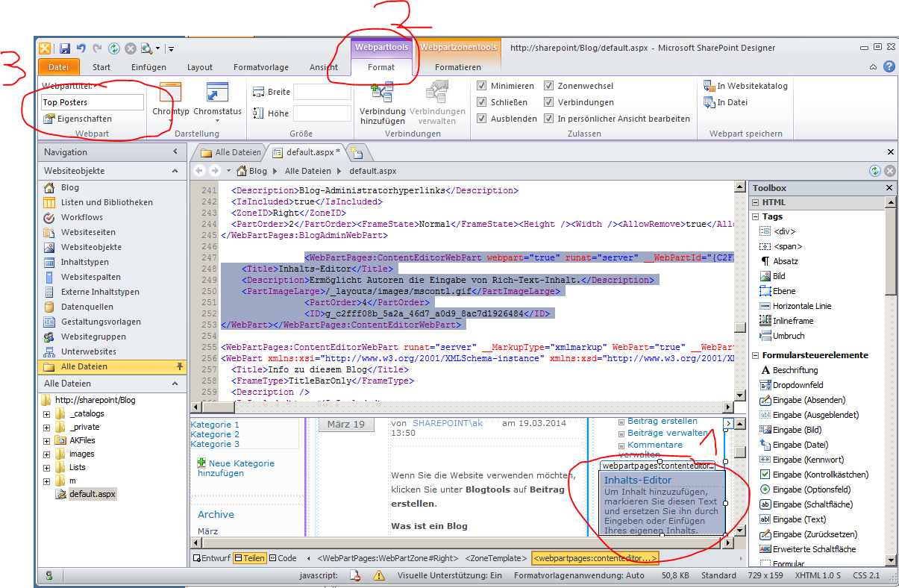Toggle the Verbindungen checkbox

[x=548, y=102]
